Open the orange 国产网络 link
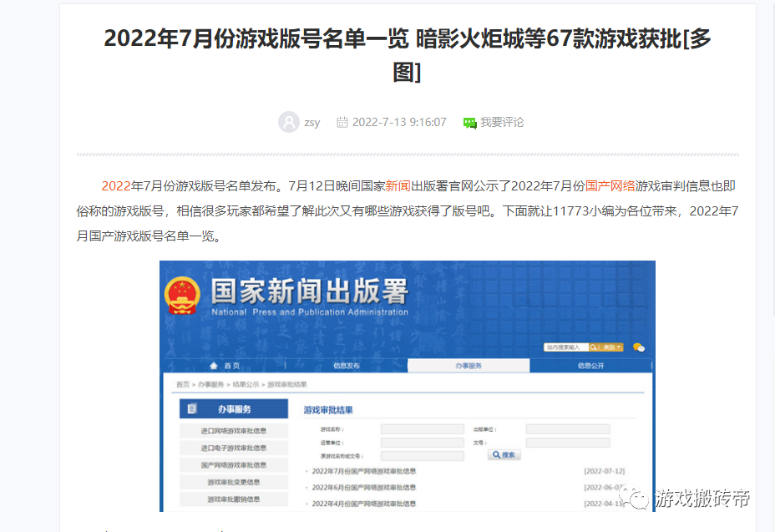Viewport: 775px width, 532px height. pyautogui.click(x=610, y=186)
